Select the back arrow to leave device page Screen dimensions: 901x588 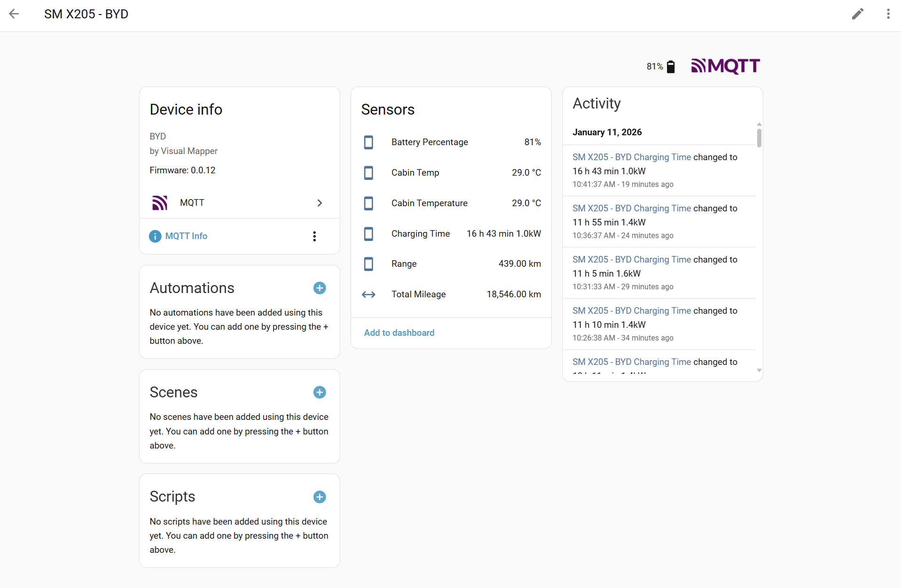(x=15, y=14)
